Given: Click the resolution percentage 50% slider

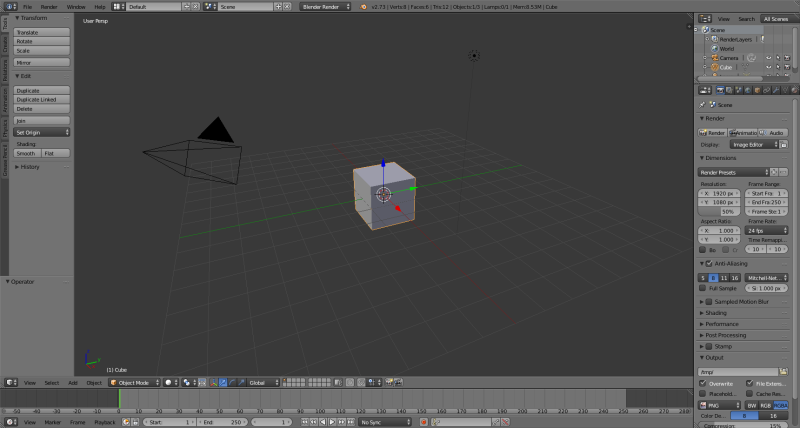Looking at the screenshot, I should coord(728,211).
